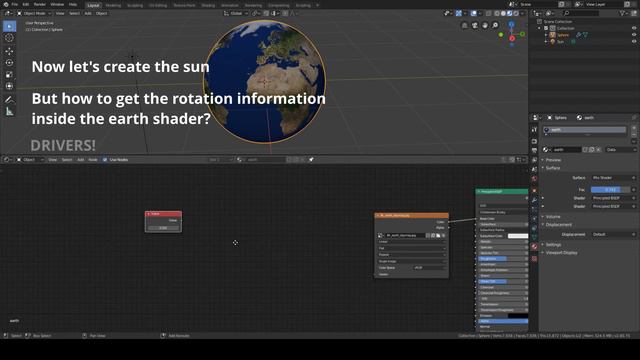The width and height of the screenshot is (640, 360).
Task: Open the File menu
Action: click(x=15, y=4)
